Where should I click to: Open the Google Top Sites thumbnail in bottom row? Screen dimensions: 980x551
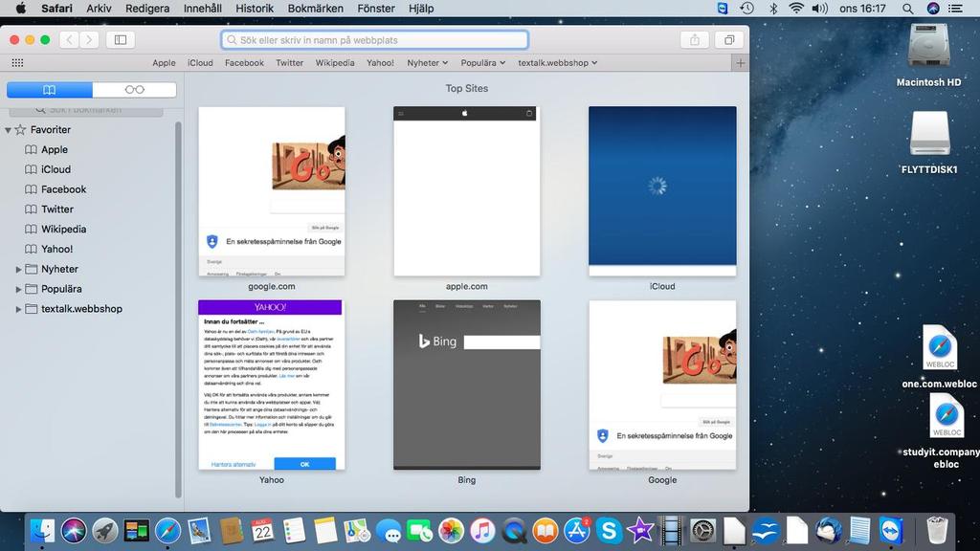(x=662, y=385)
